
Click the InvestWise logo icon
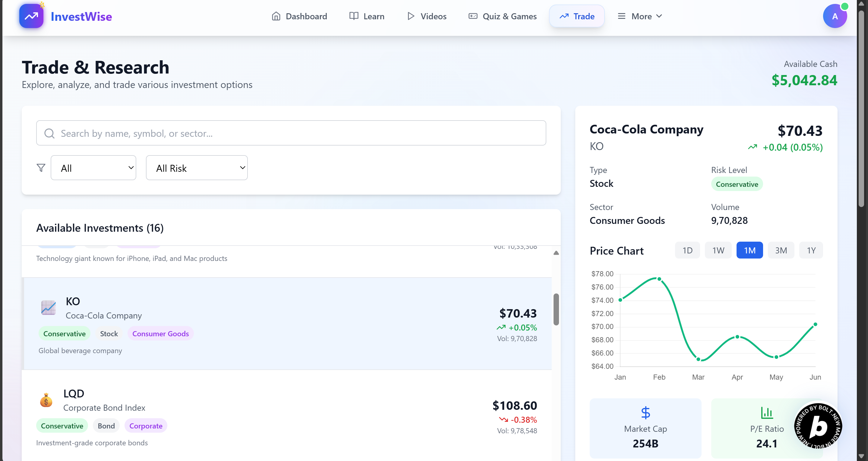(31, 16)
